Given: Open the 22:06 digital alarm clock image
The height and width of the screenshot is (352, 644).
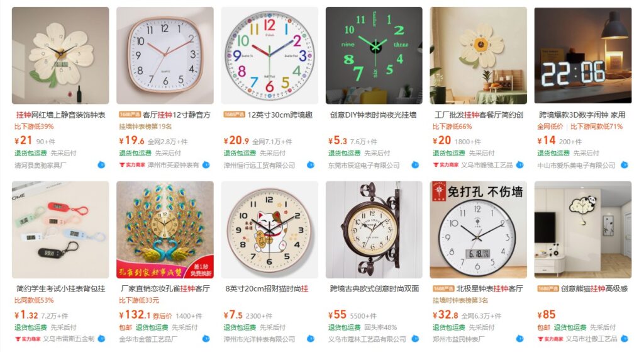Looking at the screenshot, I should tap(583, 55).
